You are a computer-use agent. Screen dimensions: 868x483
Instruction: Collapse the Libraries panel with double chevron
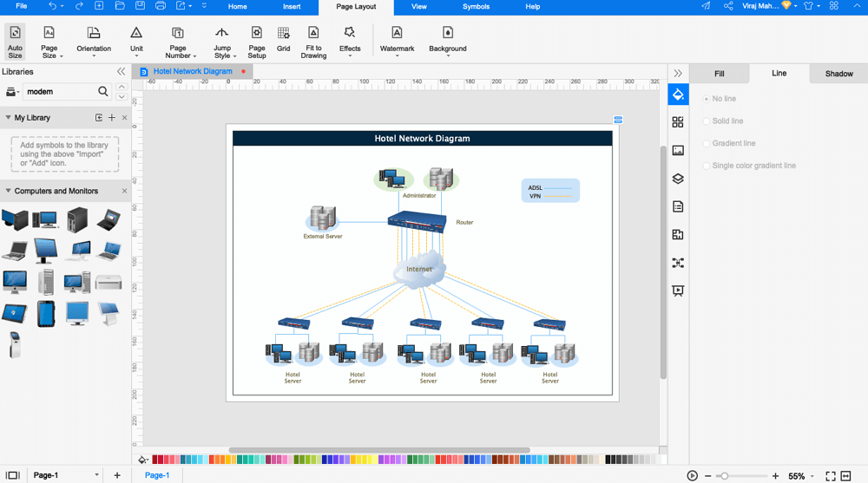121,72
